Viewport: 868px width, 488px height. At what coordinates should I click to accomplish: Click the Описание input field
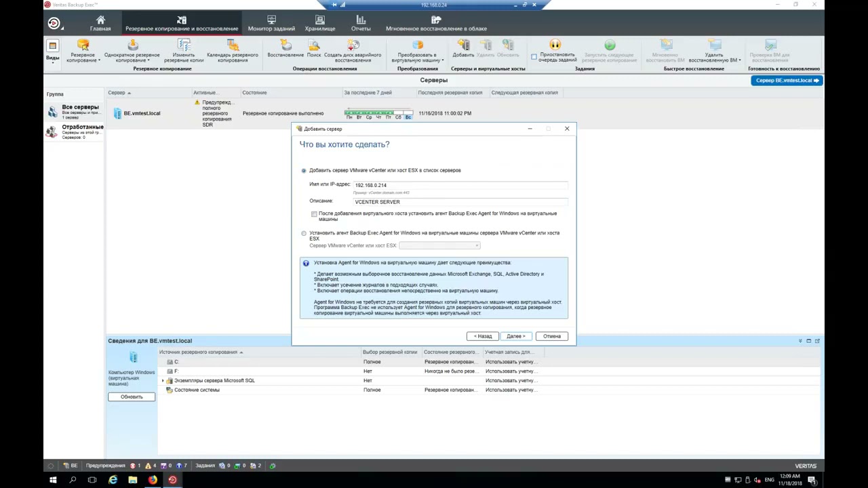tap(460, 202)
